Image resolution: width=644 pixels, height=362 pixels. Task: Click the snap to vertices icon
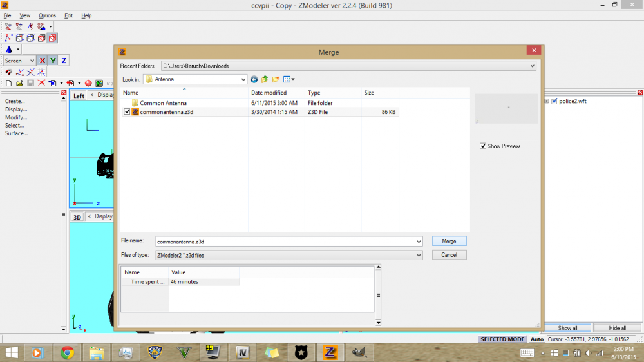[20, 72]
